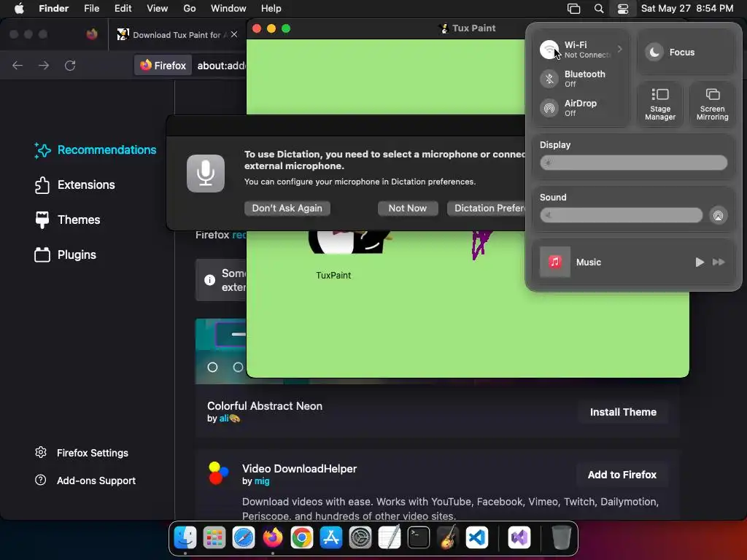
Task: Open the Music app icon in Control Center
Action: [x=554, y=262]
